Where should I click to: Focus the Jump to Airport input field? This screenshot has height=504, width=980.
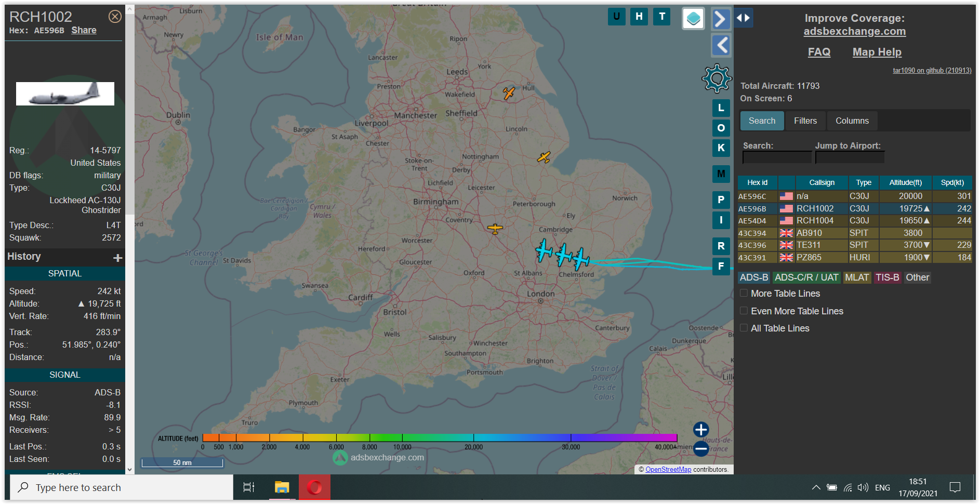850,157
